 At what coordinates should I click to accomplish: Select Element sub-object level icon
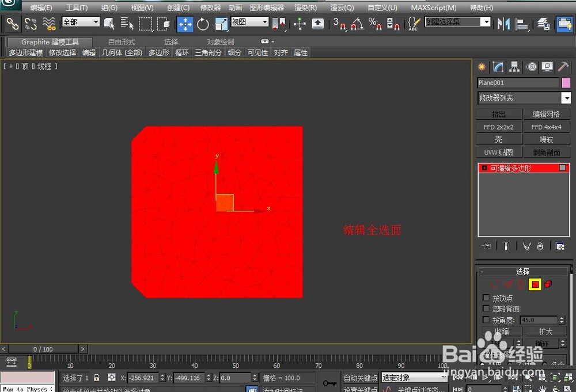click(548, 284)
